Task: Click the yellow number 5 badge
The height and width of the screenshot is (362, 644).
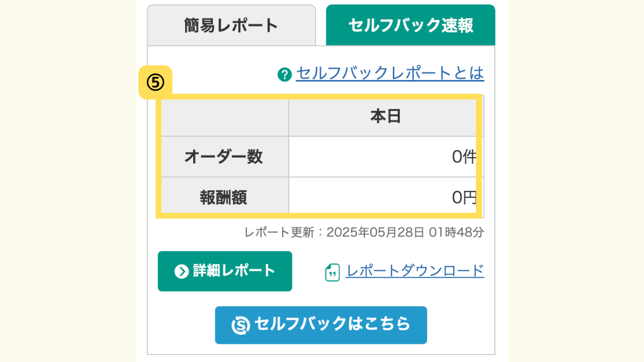Action: (x=155, y=83)
